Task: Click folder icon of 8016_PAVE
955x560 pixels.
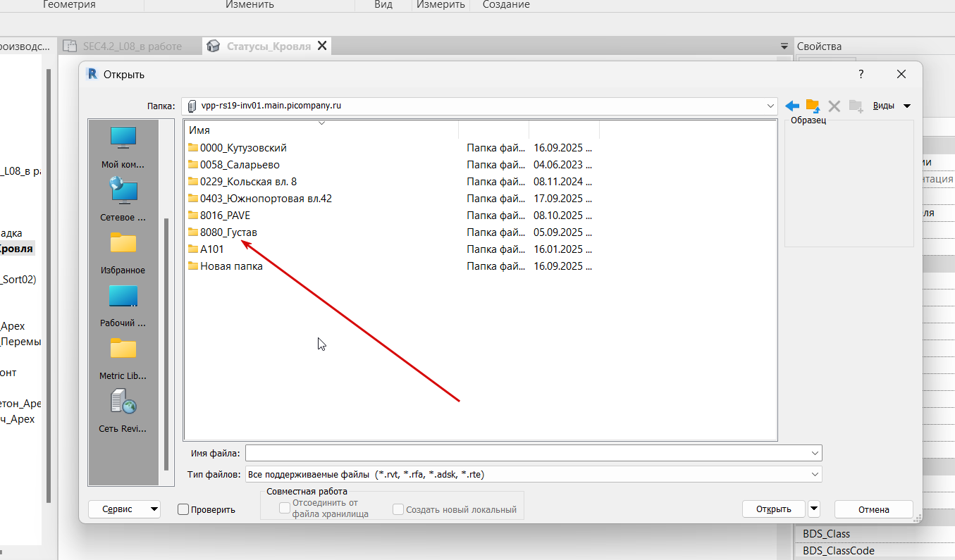Action: (x=193, y=216)
